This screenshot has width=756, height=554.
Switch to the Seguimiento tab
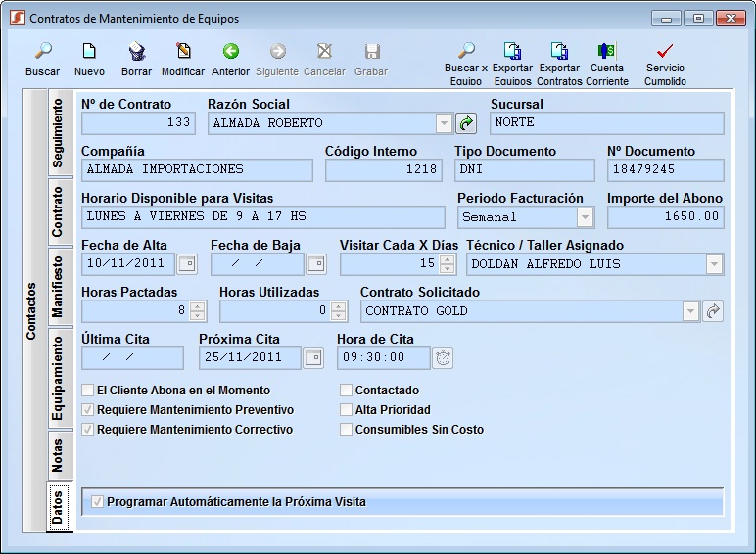[58, 134]
